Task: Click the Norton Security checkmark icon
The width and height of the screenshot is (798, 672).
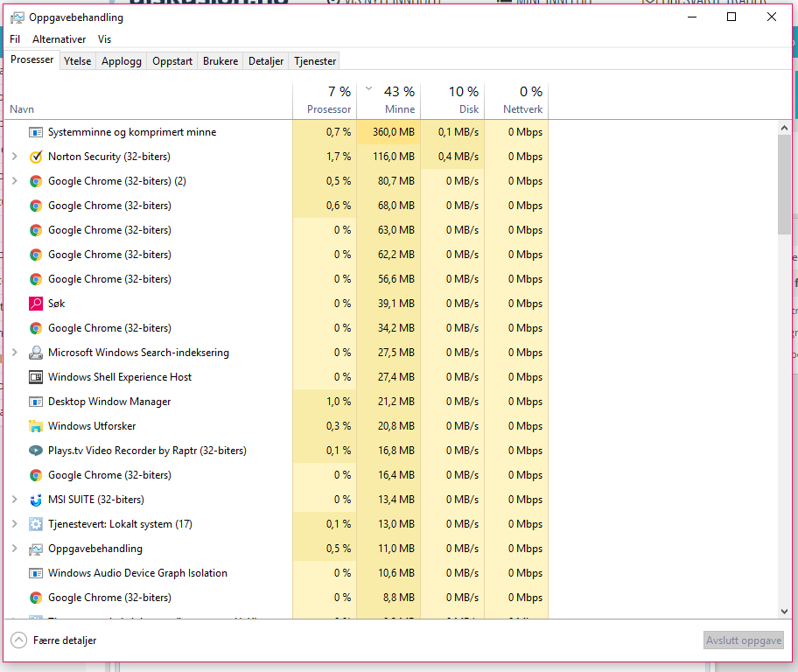Action: click(36, 157)
